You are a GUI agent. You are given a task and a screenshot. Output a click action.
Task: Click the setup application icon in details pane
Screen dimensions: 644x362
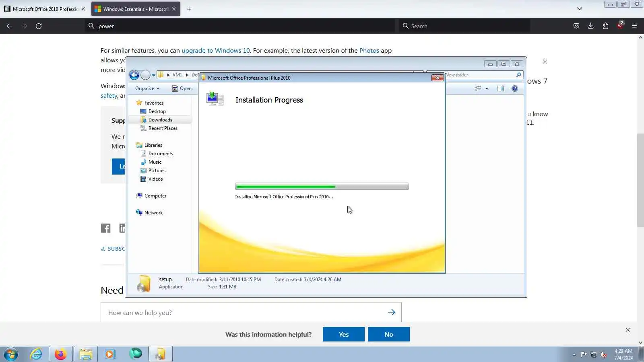(x=144, y=283)
